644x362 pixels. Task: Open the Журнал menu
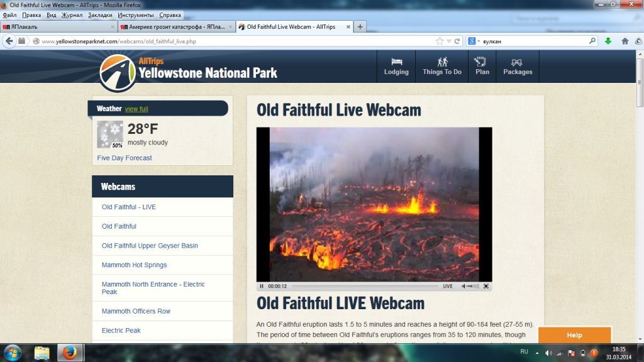[72, 15]
